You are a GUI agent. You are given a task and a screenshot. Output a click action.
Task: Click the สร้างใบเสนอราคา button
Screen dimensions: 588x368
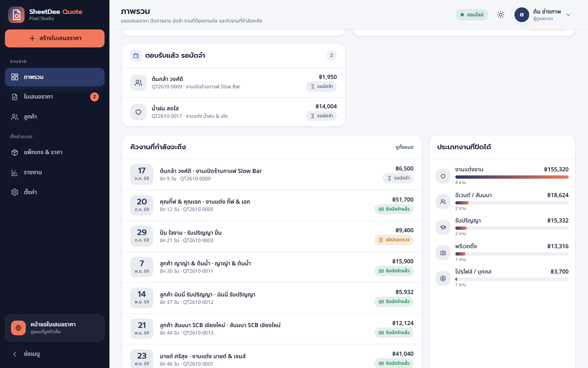click(x=55, y=38)
